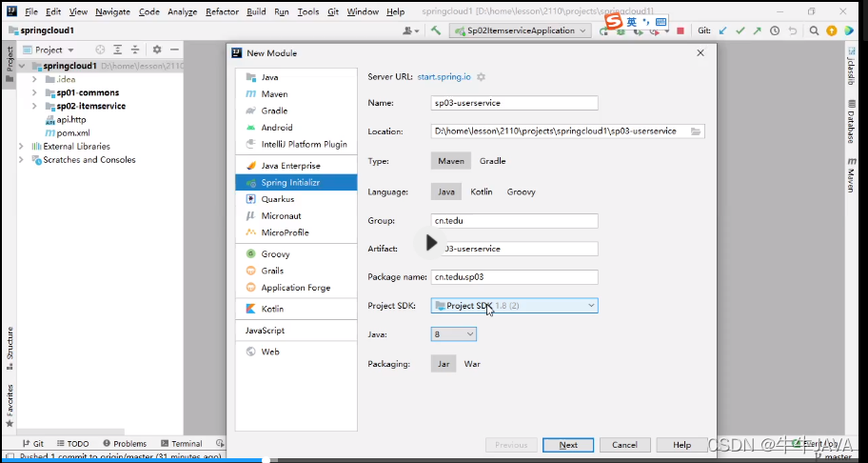The width and height of the screenshot is (868, 463).
Task: Click the Git Update Project blue arrow
Action: (x=722, y=31)
